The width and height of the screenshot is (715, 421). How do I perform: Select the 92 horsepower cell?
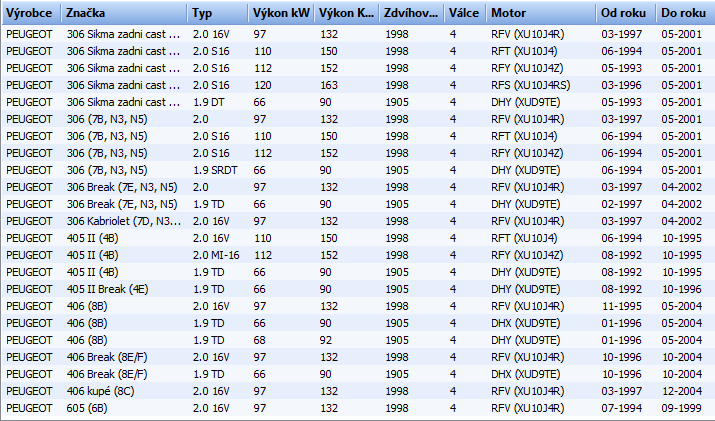[326, 340]
